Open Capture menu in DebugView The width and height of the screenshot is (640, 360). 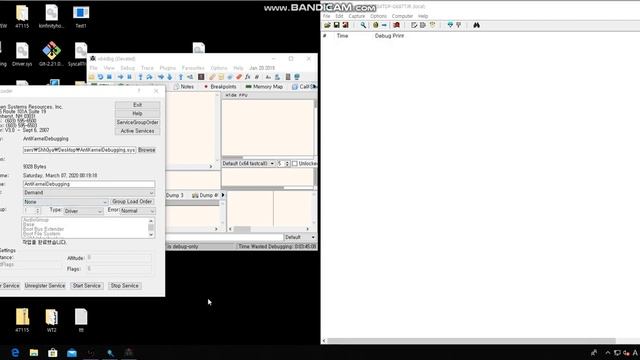(x=356, y=16)
